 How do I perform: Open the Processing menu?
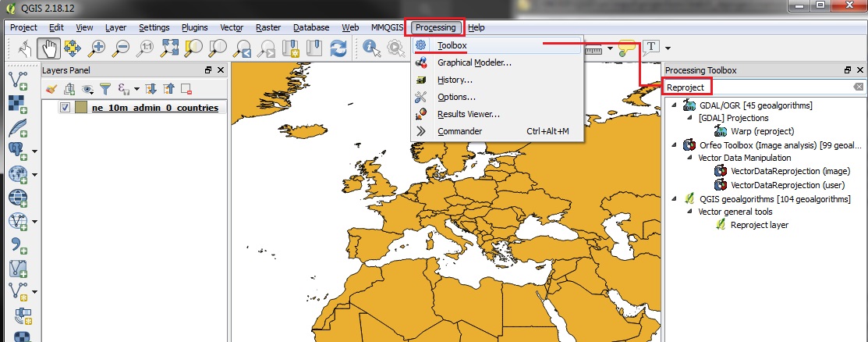coord(436,27)
